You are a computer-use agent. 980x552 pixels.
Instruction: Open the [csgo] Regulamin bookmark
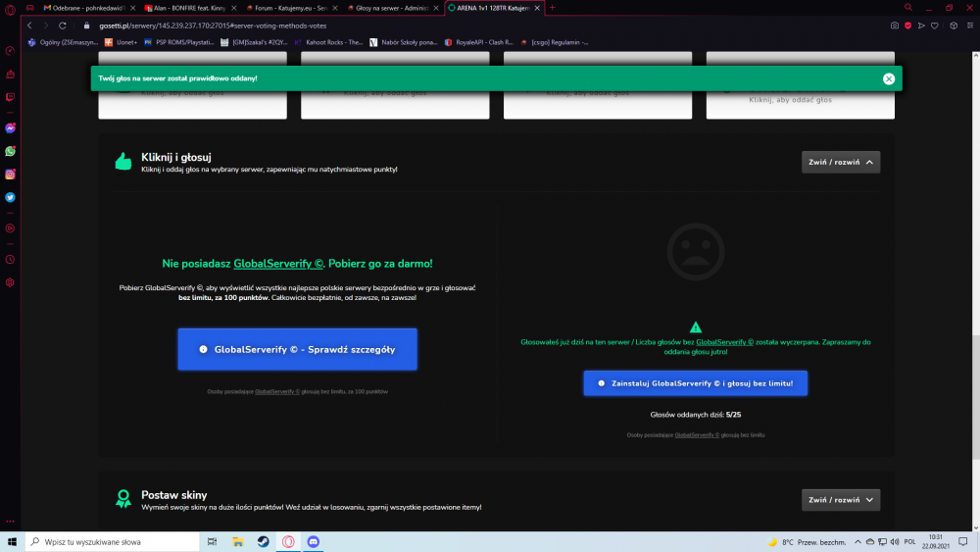[554, 42]
